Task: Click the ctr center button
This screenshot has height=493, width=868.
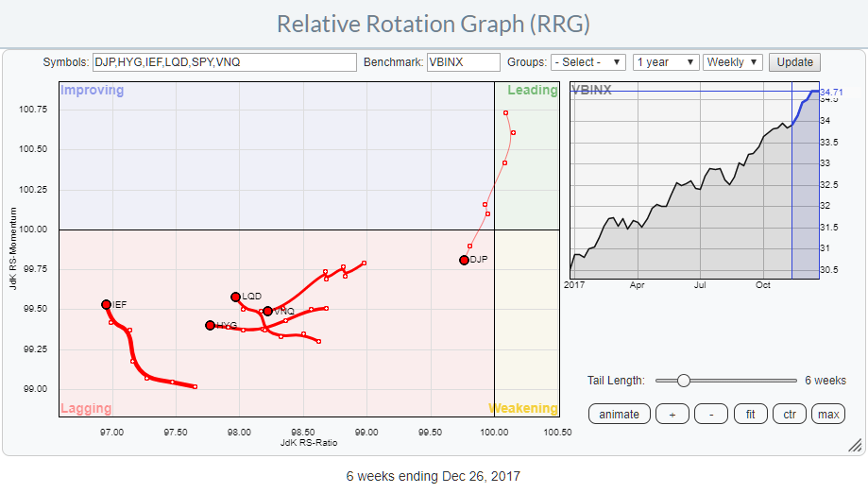Action: click(x=790, y=414)
